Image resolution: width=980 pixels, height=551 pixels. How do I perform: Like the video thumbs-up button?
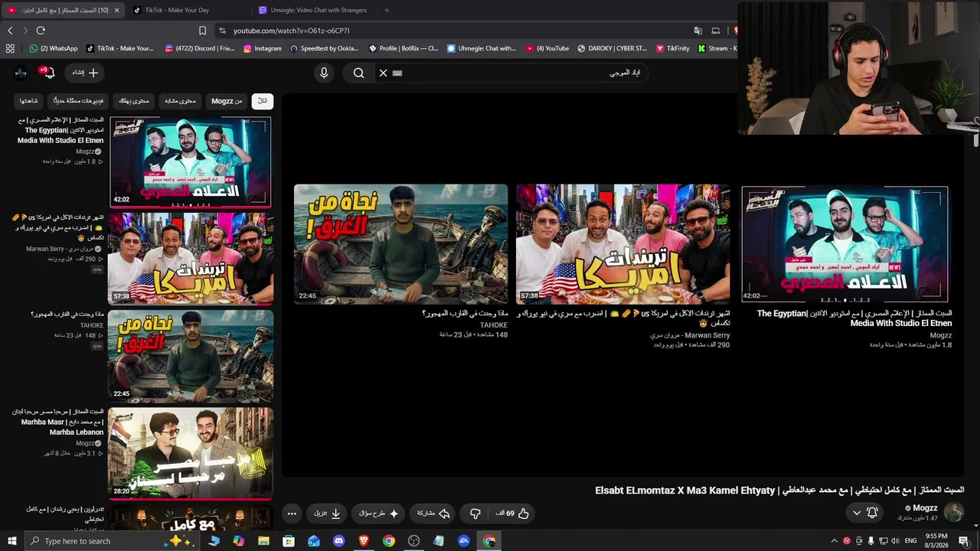click(x=514, y=514)
